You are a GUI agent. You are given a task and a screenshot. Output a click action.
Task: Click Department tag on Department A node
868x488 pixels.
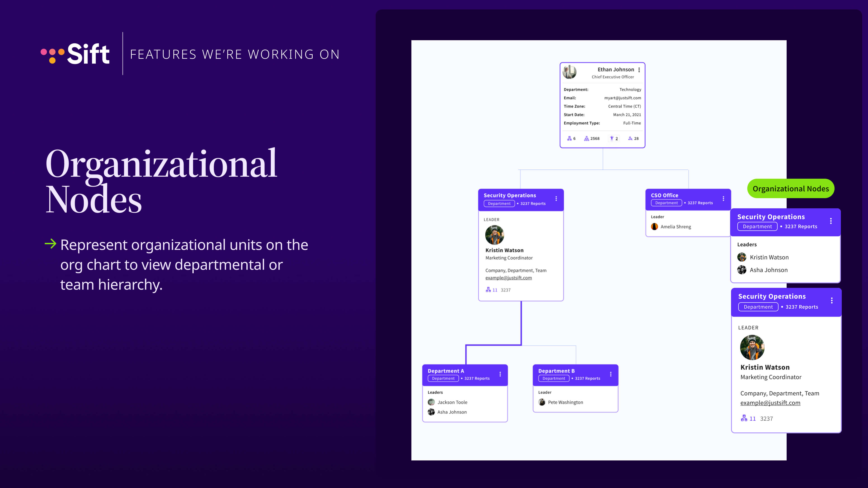point(443,378)
